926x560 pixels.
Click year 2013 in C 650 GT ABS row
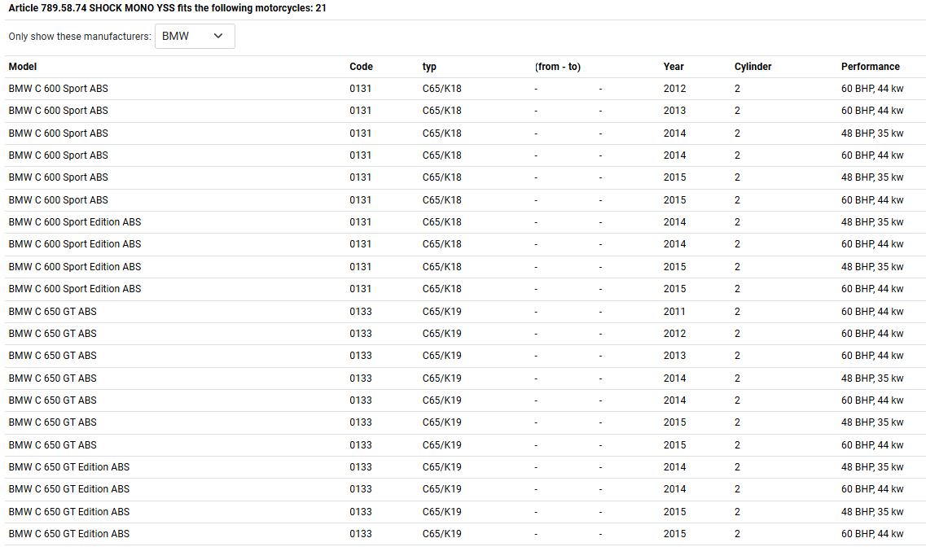(x=674, y=356)
